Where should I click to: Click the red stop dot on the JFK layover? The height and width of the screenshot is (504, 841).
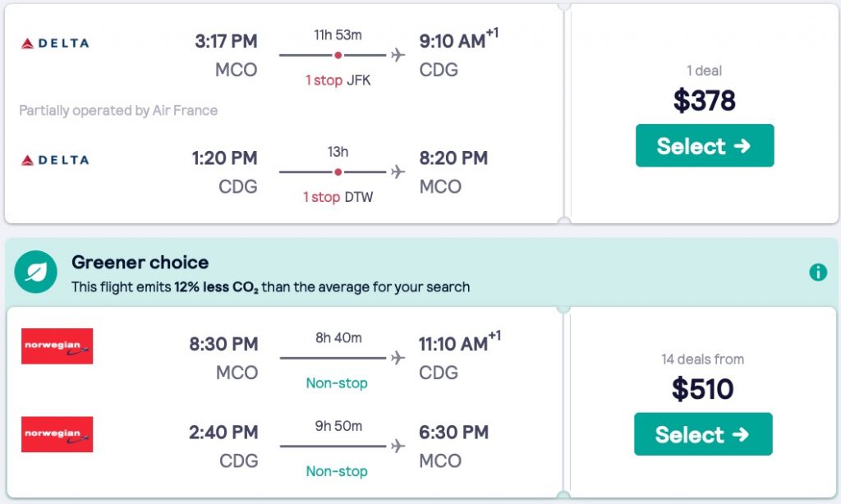[338, 55]
